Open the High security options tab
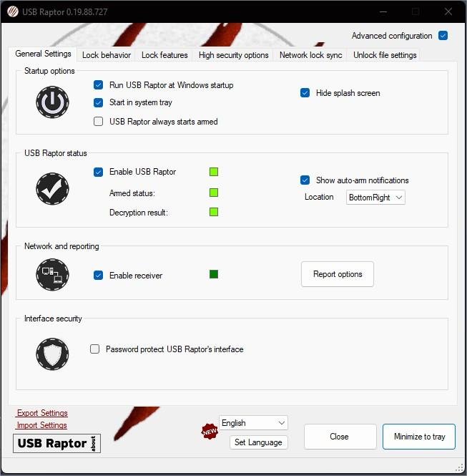The image size is (467, 476). click(x=233, y=55)
